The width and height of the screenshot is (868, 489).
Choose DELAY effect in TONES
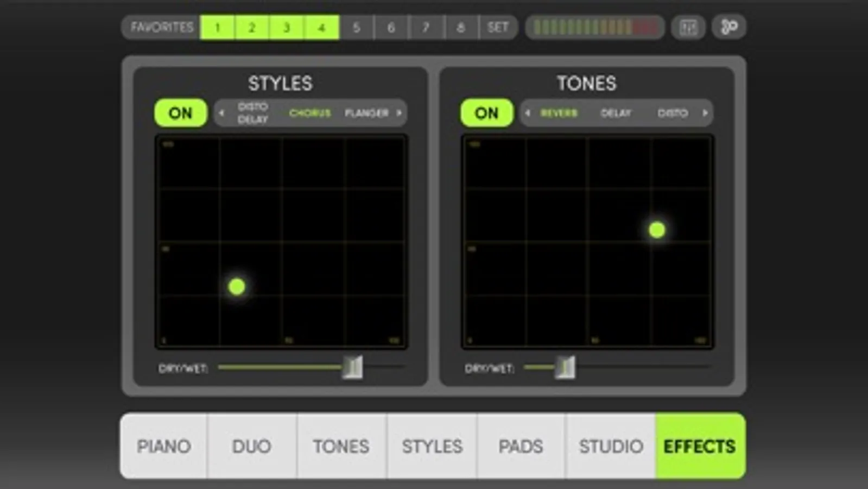click(x=616, y=113)
